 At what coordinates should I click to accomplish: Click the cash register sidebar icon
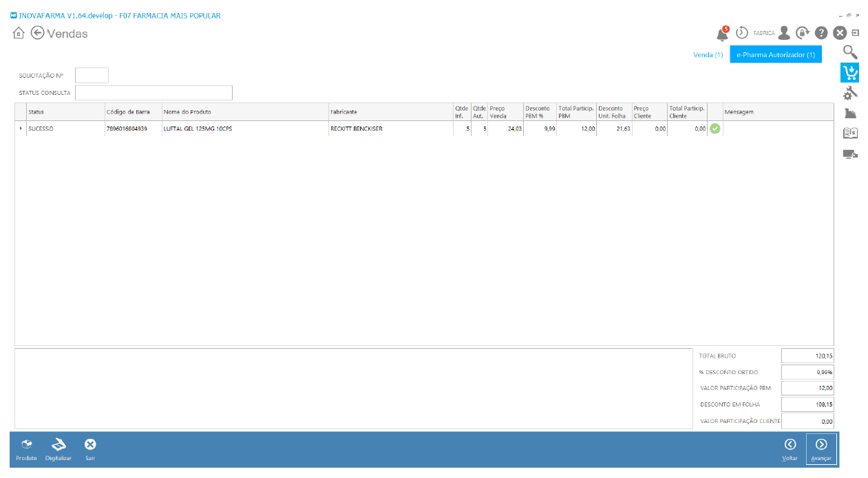(x=850, y=113)
